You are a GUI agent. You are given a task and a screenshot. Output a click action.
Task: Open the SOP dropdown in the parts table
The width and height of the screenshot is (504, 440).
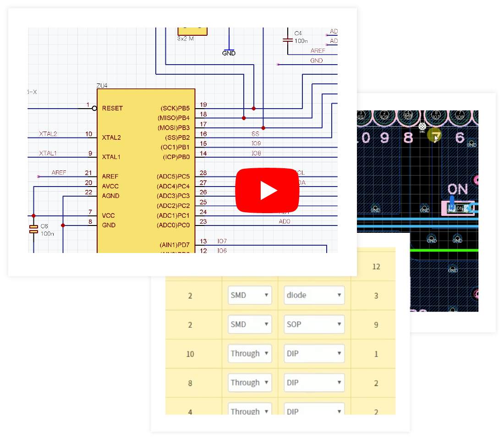coord(314,324)
